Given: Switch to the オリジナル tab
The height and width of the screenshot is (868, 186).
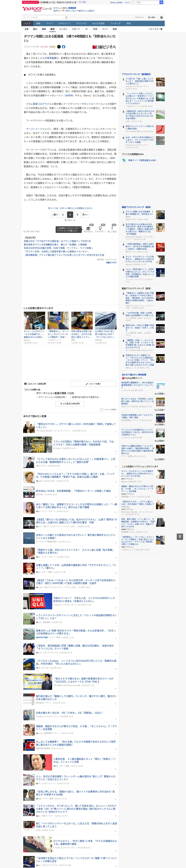Looking at the screenshot, I should 81,24.
